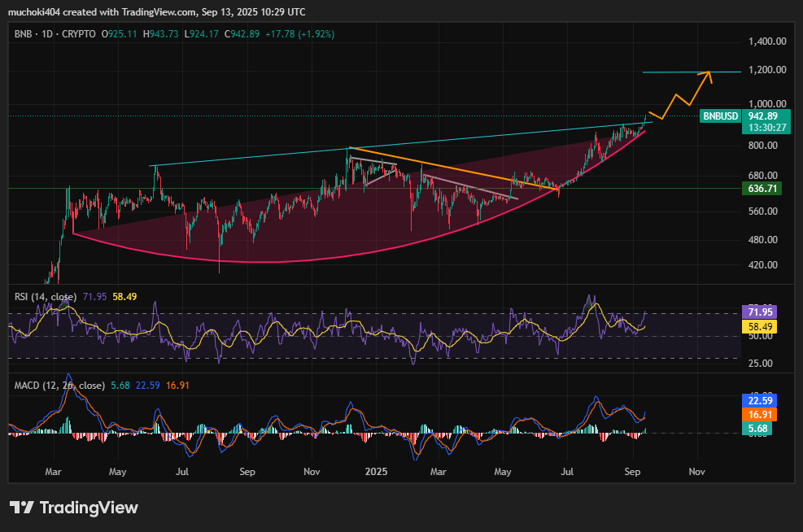The image size is (803, 532).
Task: Select the yellow RSI 58.49 value tag
Action: tap(763, 326)
